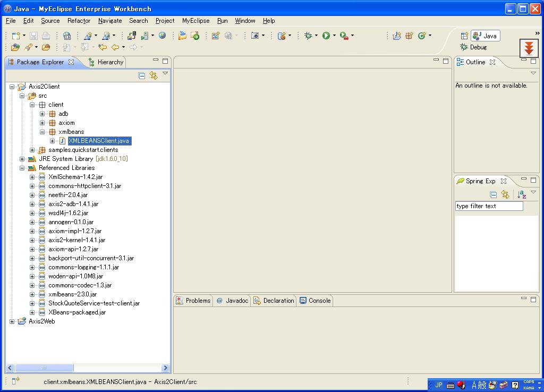Click the New wizard toolbar icon
The image size is (544, 392).
[15, 36]
